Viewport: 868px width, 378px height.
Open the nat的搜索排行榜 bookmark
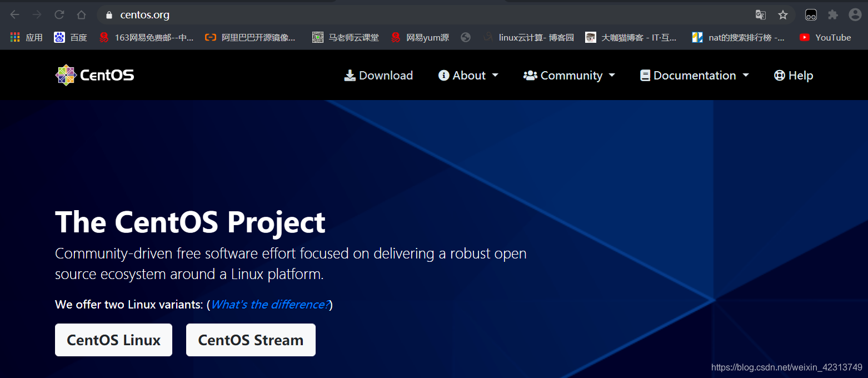coord(739,37)
